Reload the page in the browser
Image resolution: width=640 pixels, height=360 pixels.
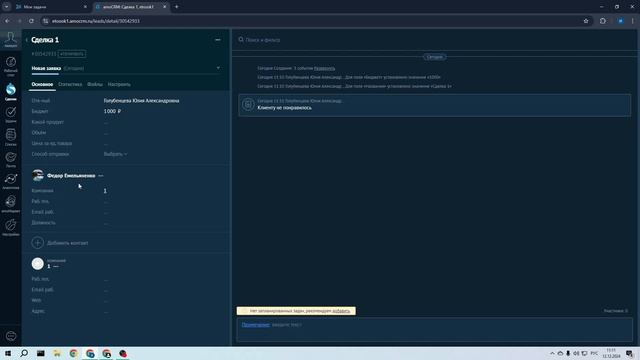(31, 21)
